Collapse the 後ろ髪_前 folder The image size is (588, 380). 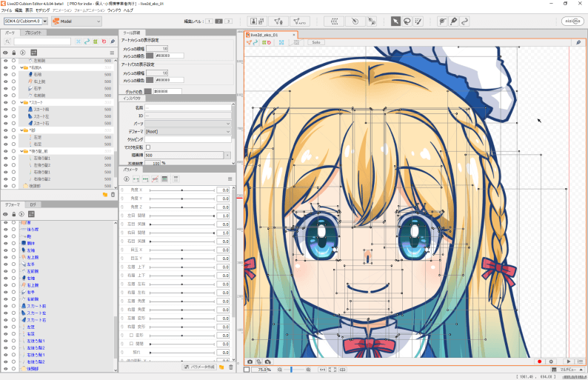coord(22,151)
